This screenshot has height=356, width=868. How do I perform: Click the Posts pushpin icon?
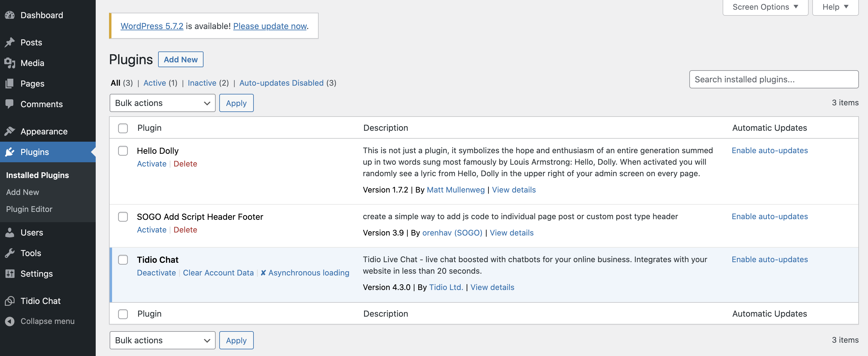pos(10,42)
